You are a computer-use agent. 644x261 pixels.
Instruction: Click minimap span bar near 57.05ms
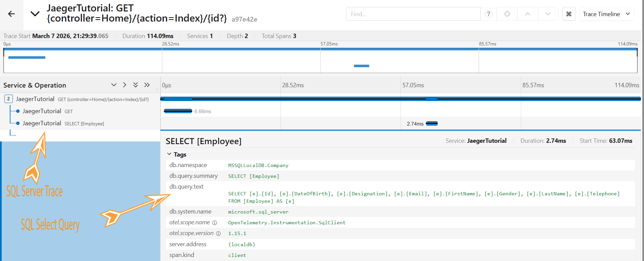(361, 66)
